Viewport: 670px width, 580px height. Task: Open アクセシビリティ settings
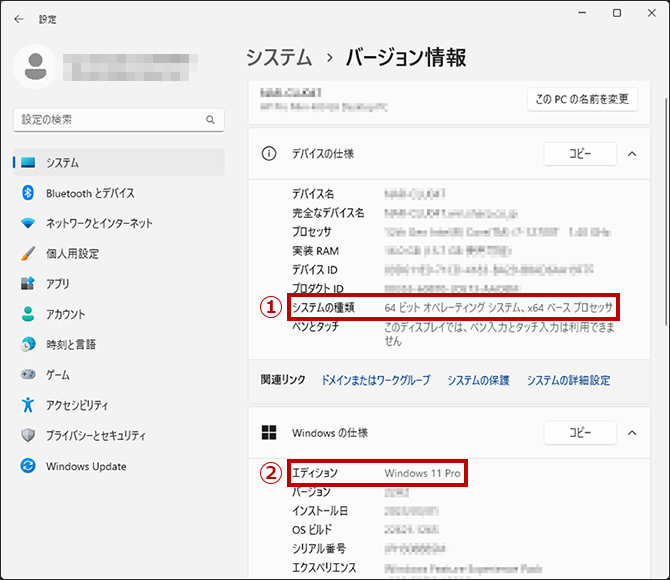pos(119,405)
